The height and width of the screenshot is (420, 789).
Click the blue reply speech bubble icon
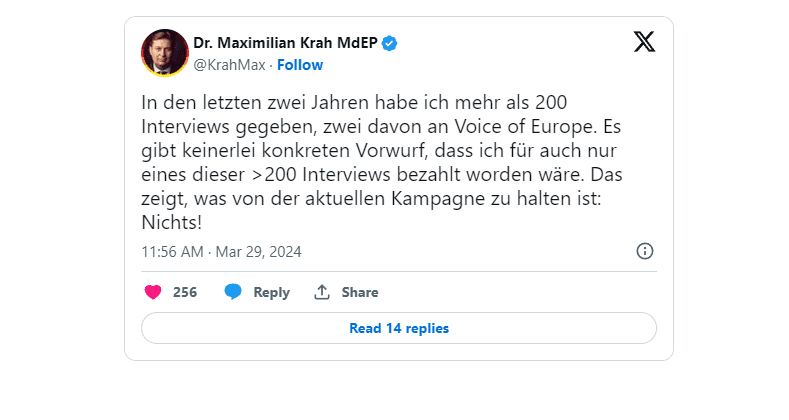233,292
